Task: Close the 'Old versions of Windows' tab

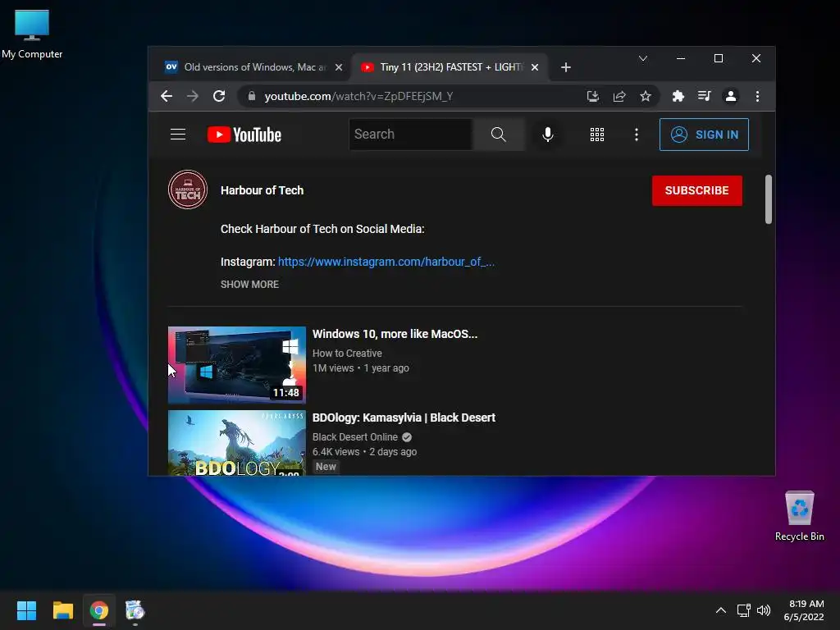Action: tap(339, 67)
